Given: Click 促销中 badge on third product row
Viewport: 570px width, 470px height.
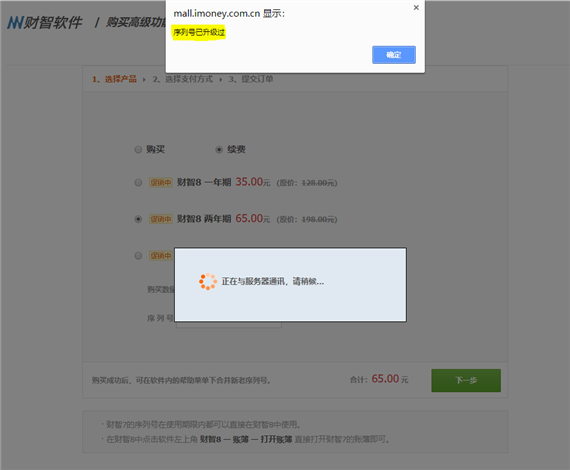Looking at the screenshot, I should (161, 256).
